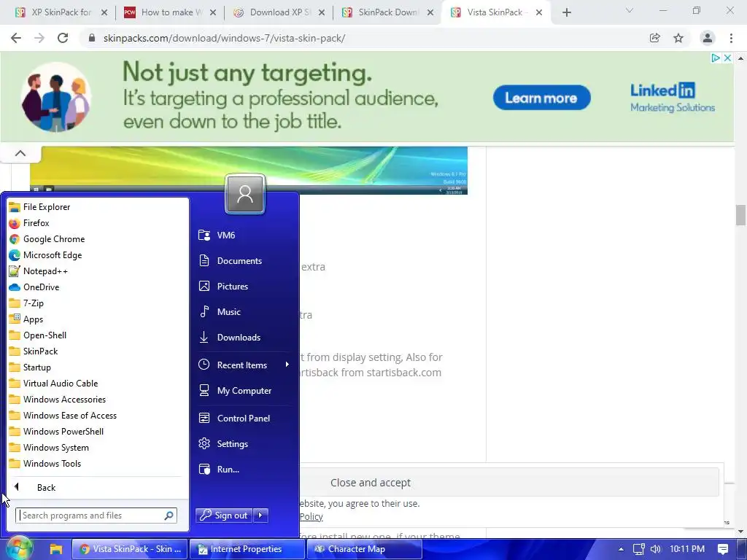Click the browser Back arrow
Image resolution: width=747 pixels, height=560 pixels.
tap(16, 38)
